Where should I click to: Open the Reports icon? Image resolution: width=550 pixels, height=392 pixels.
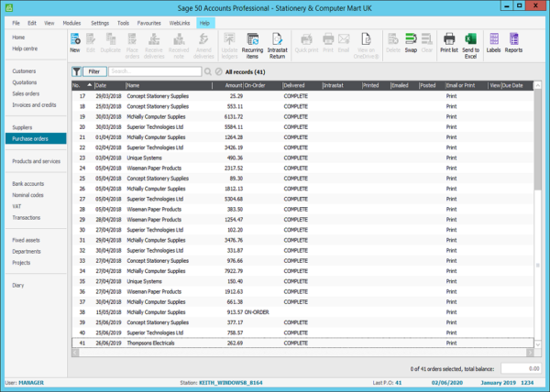point(514,41)
